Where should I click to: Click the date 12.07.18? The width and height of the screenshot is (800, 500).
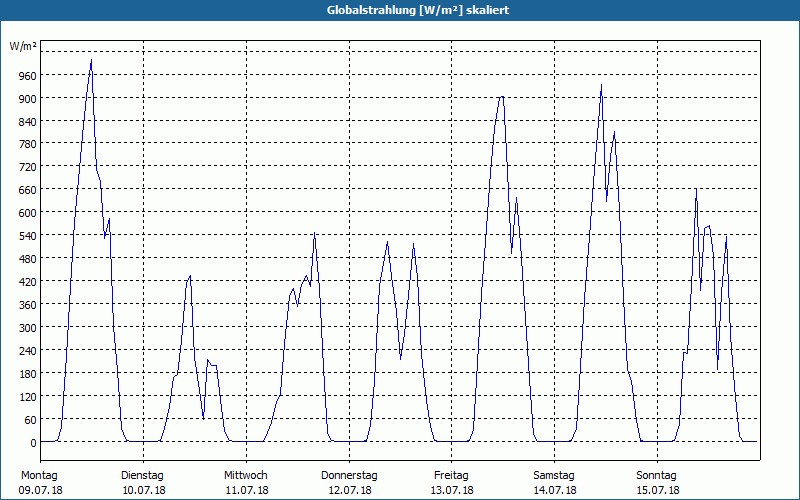pyautogui.click(x=350, y=490)
